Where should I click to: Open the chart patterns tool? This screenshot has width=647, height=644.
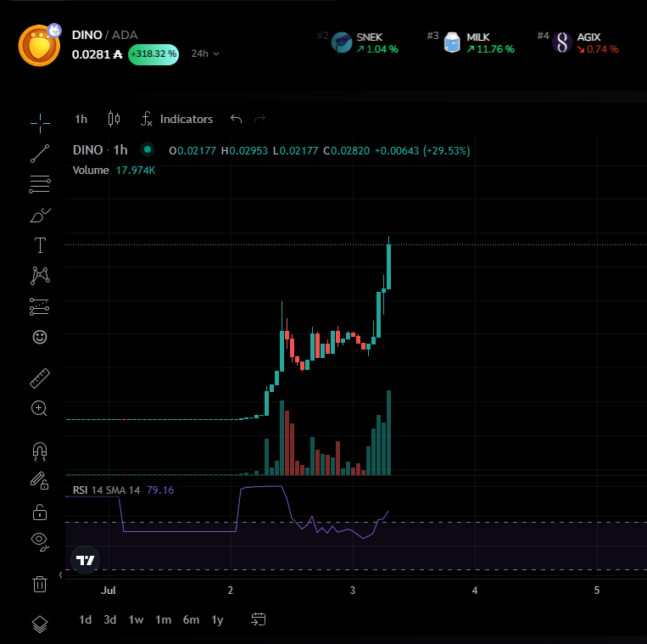coord(40,276)
